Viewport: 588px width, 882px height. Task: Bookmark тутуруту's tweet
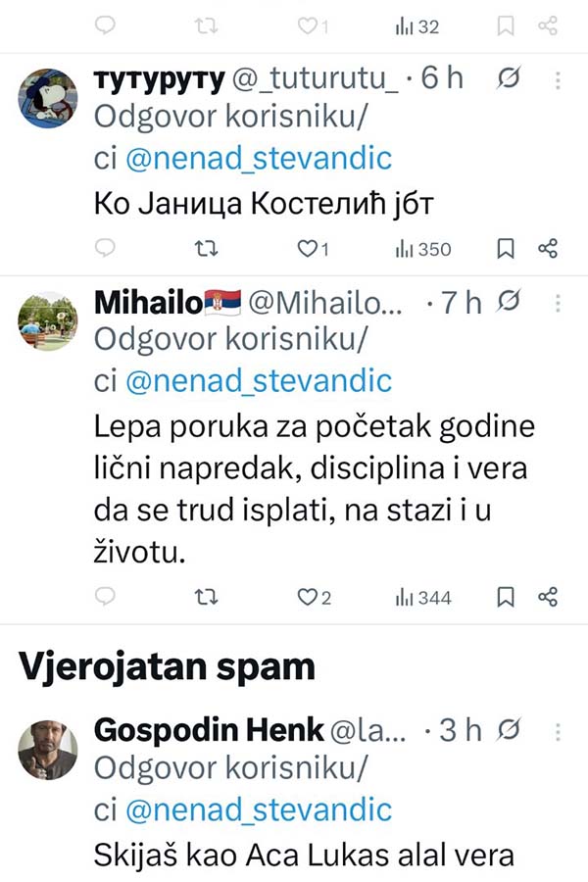(506, 249)
